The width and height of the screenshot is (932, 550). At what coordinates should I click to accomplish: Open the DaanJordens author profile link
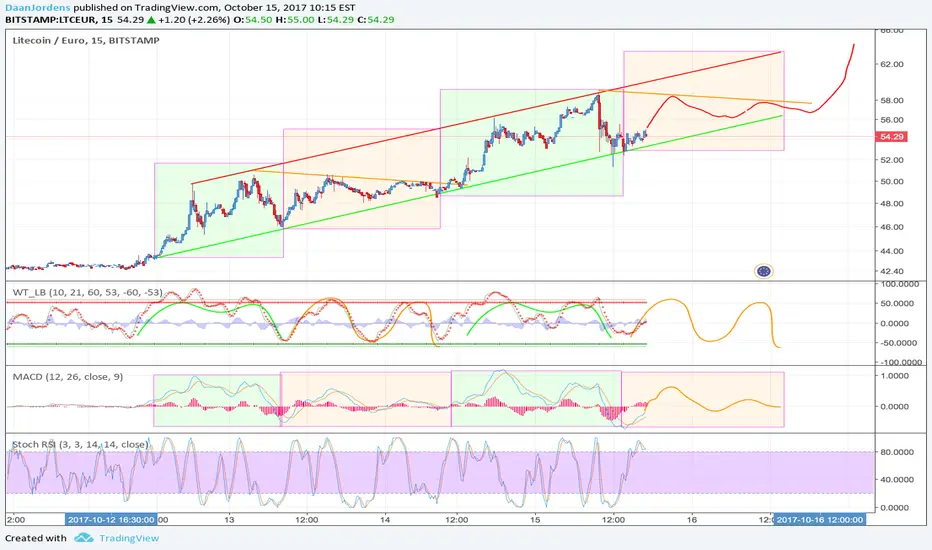point(38,8)
